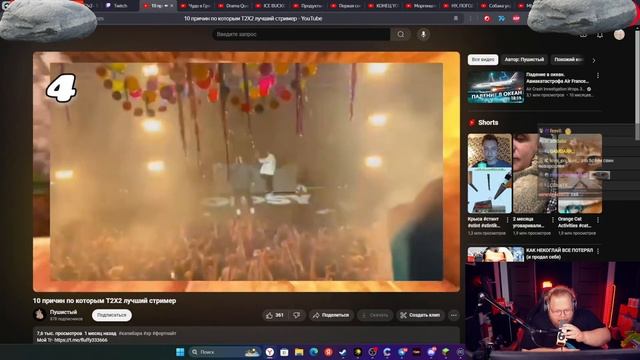Click the video player to pause playback
Image resolution: width=640 pixels, height=360 pixels.
(x=246, y=171)
